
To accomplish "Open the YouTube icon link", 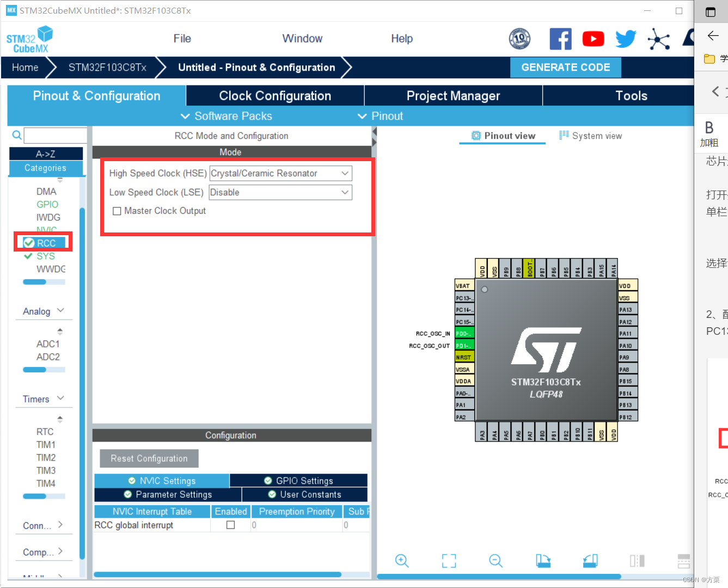I will (593, 39).
